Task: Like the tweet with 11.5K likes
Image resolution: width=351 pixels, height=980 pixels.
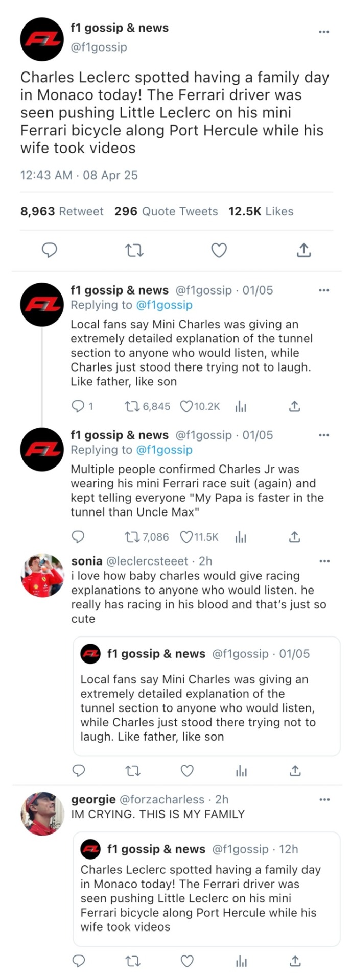Action: point(187,537)
